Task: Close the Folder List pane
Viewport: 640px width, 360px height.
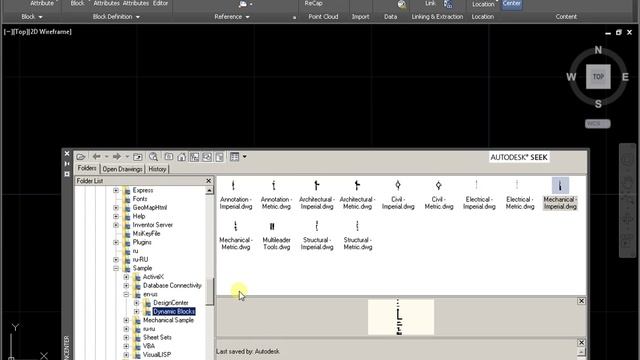Action: click(209, 181)
